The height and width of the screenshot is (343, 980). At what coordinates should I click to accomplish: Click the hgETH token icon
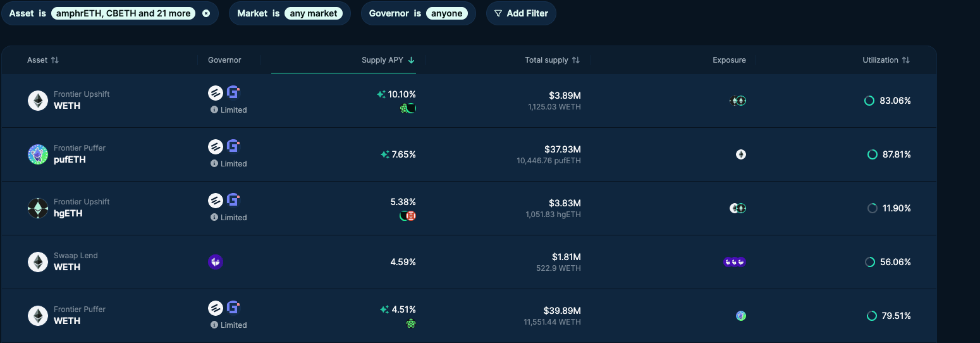38,208
